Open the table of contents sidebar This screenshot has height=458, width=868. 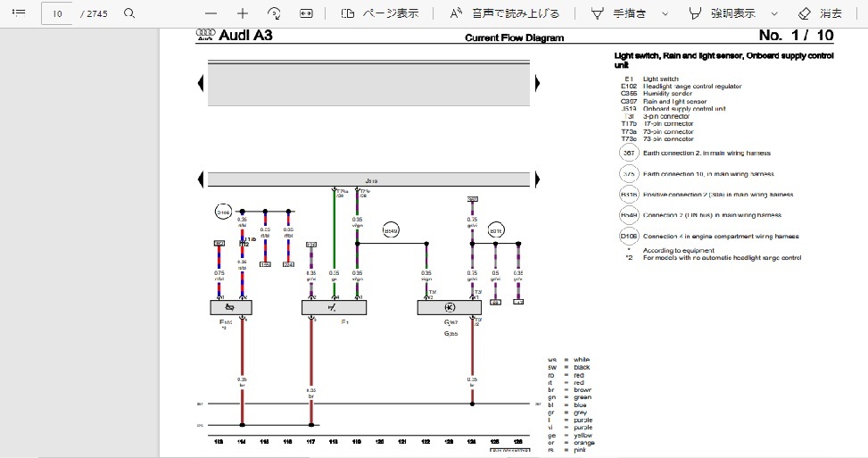(19, 13)
